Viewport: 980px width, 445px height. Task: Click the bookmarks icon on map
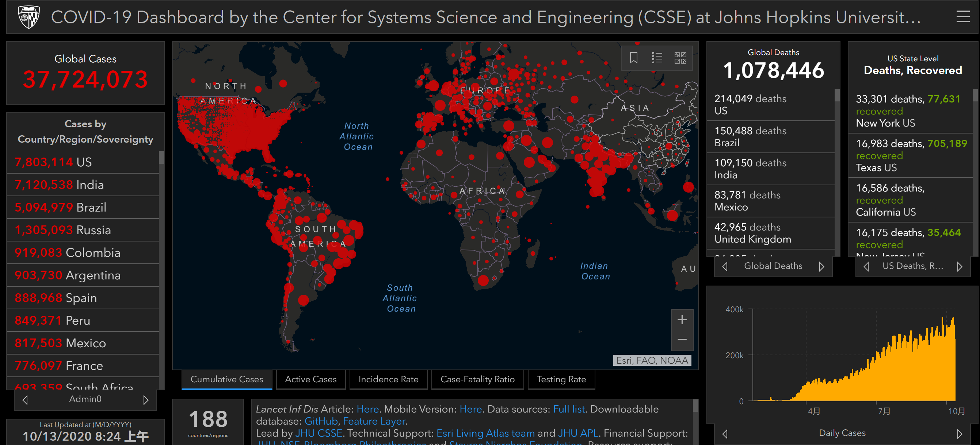pos(633,58)
